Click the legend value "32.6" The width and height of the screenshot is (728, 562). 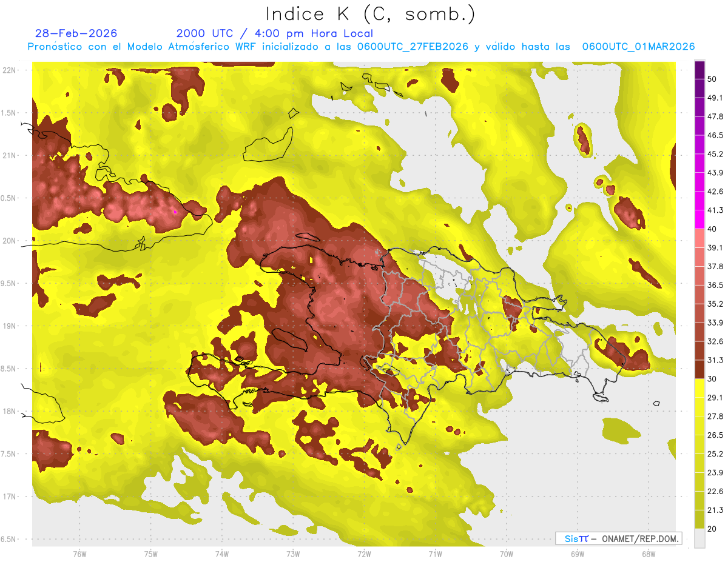pyautogui.click(x=715, y=341)
